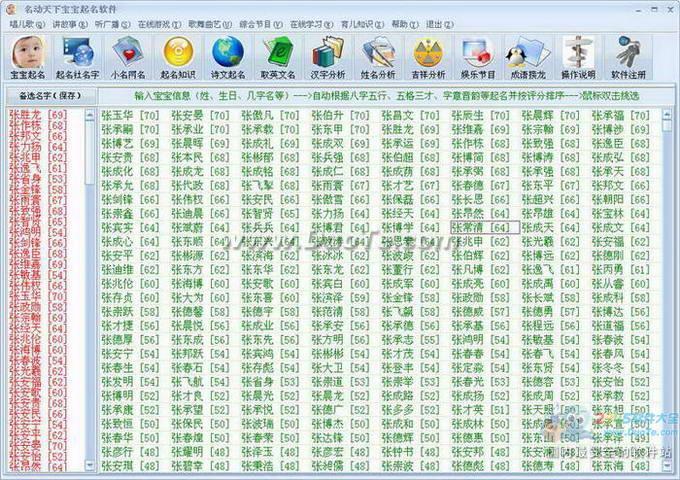Open the 取英文名 English name tool
Viewport: 680px width, 480px height.
(278, 58)
